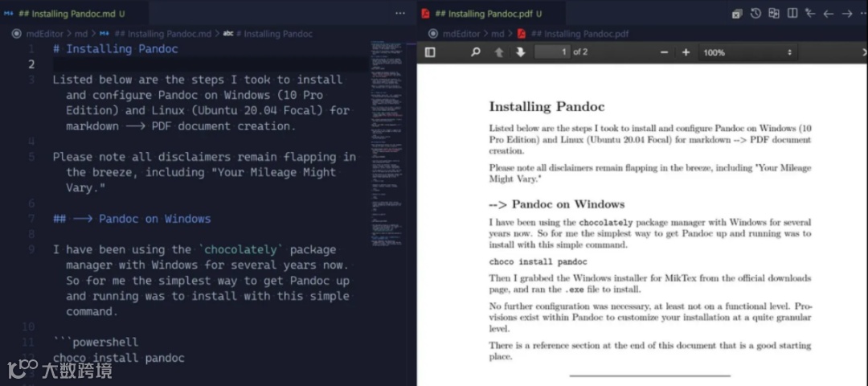The height and width of the screenshot is (386, 868).
Task: Open the PDF find search tool
Action: 475,52
